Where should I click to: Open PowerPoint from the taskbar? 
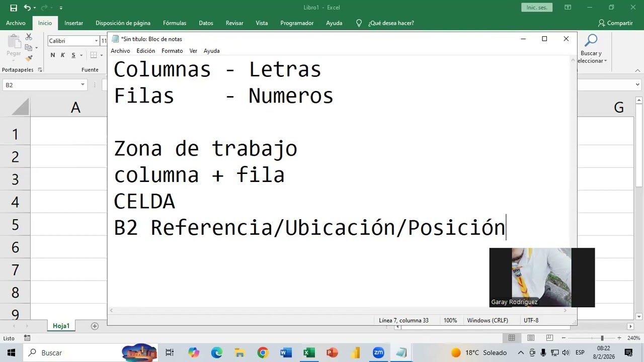332,352
